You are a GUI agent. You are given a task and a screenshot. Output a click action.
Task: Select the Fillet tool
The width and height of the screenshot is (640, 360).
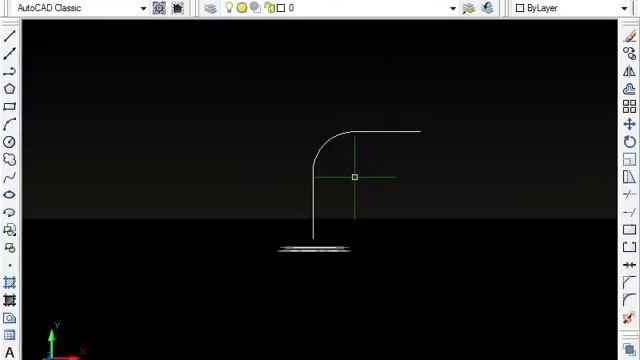tap(629, 300)
